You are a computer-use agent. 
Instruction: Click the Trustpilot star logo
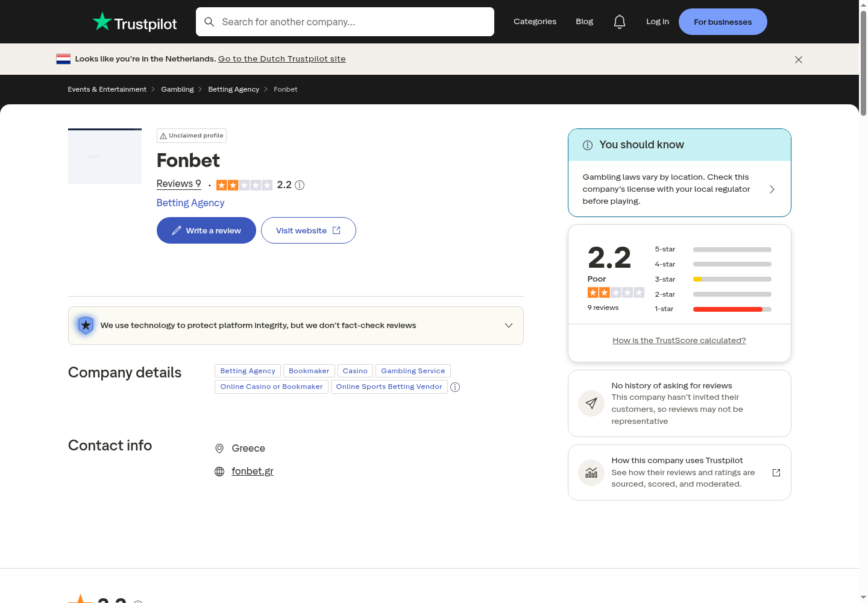(102, 21)
